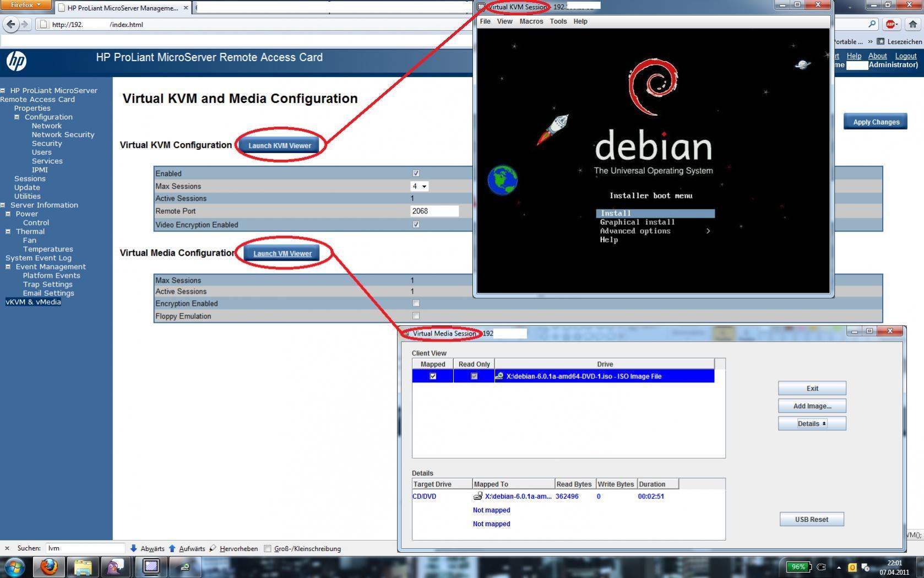Screen dimensions: 924x578
Task: Click Launch KVM Viewer button
Action: pos(280,145)
